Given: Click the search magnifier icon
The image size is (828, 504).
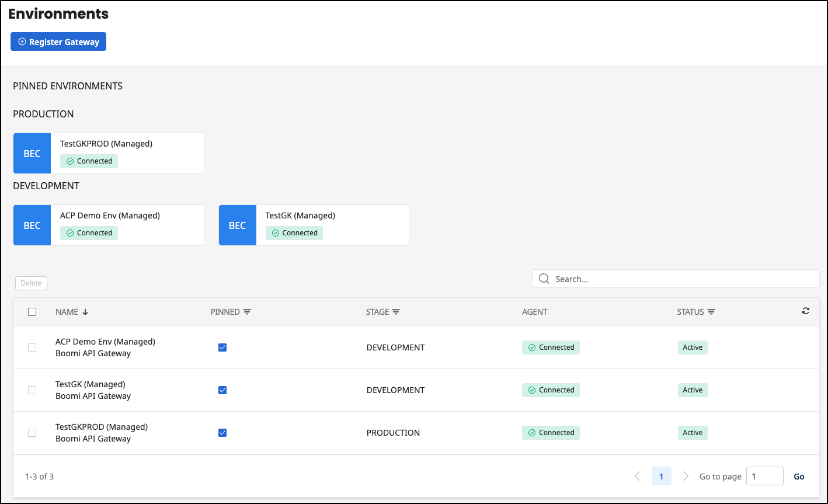Looking at the screenshot, I should (544, 279).
